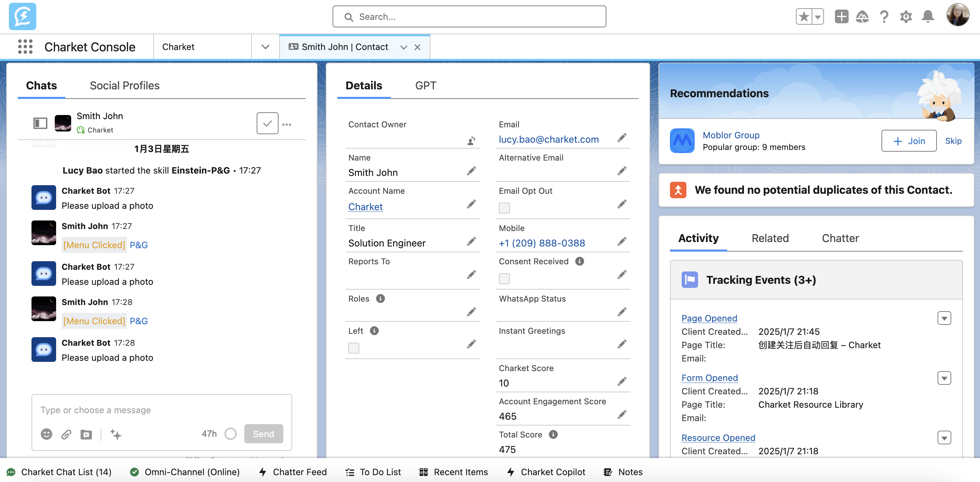Open the Moblor Group link
Screen dimensions: 980x482
(x=731, y=135)
